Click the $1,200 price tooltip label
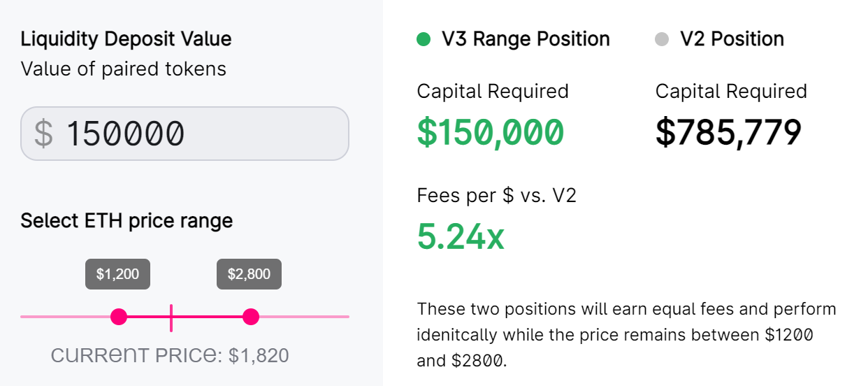Viewport: 868px width, 386px height. [117, 274]
